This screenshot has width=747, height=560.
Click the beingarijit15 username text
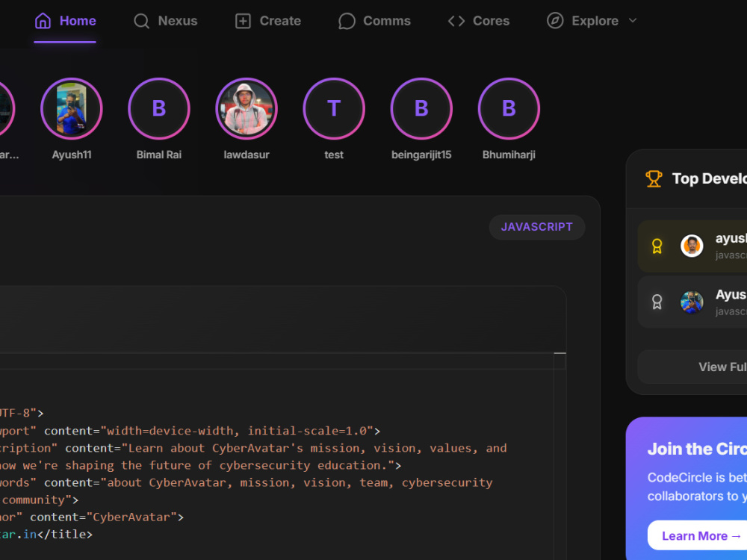click(421, 155)
